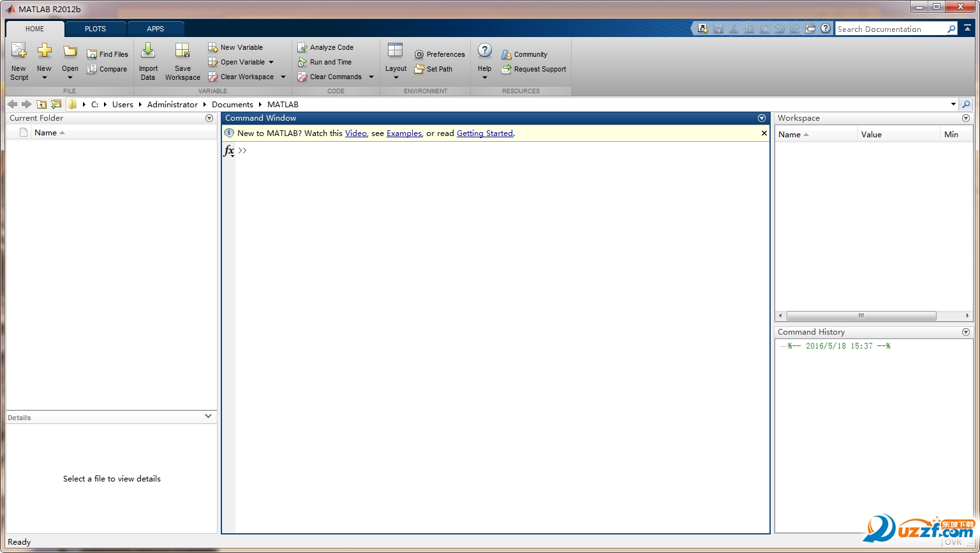Click the Save Workspace icon

[182, 51]
